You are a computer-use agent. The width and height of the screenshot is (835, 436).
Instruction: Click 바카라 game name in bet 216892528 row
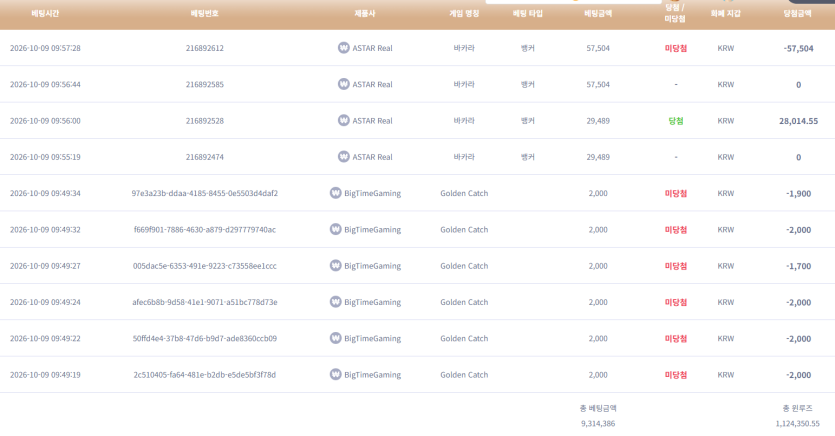(464, 121)
